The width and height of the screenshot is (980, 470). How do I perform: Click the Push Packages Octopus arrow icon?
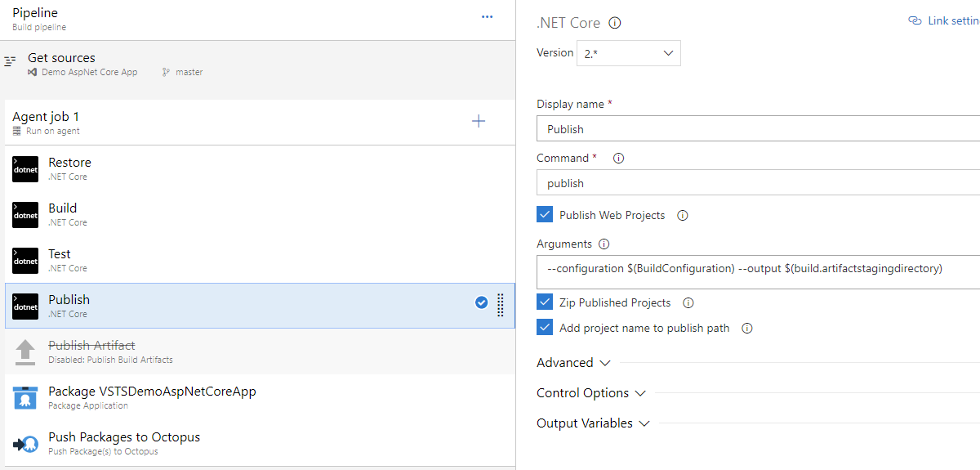tap(25, 444)
